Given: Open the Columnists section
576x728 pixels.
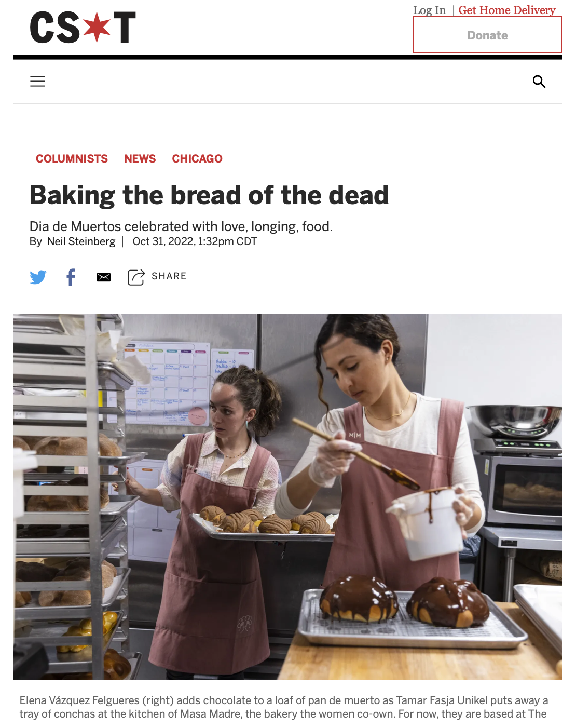Looking at the screenshot, I should click(72, 158).
